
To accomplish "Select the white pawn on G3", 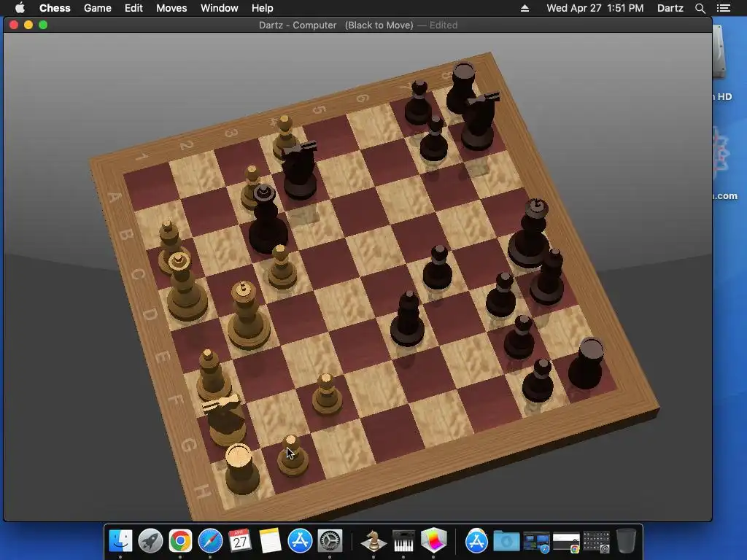I will (x=327, y=394).
